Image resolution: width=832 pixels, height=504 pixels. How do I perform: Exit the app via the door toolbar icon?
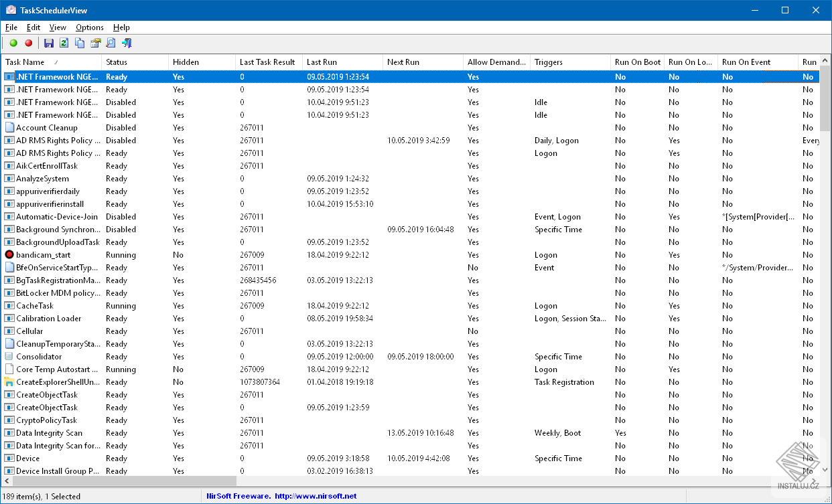coord(127,42)
